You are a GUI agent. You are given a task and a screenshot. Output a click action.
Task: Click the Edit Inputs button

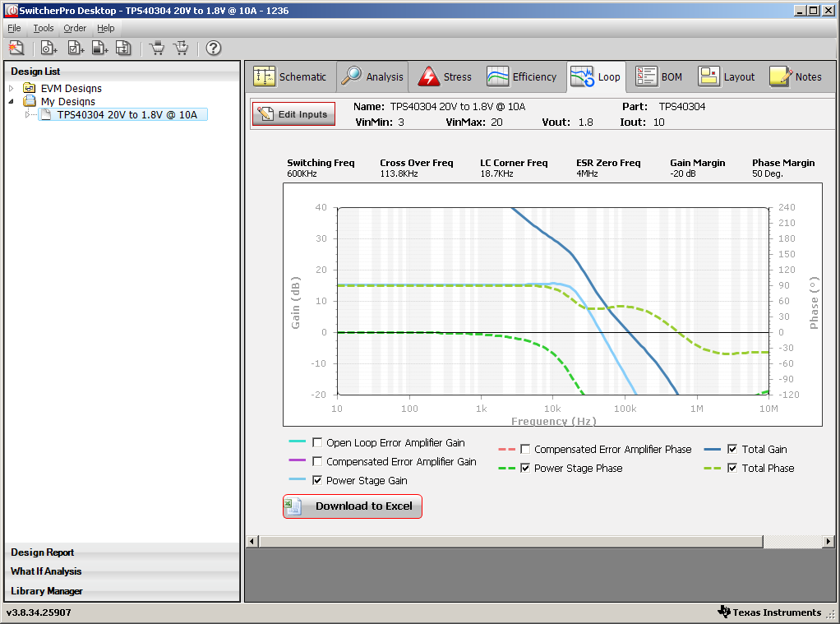click(x=293, y=114)
